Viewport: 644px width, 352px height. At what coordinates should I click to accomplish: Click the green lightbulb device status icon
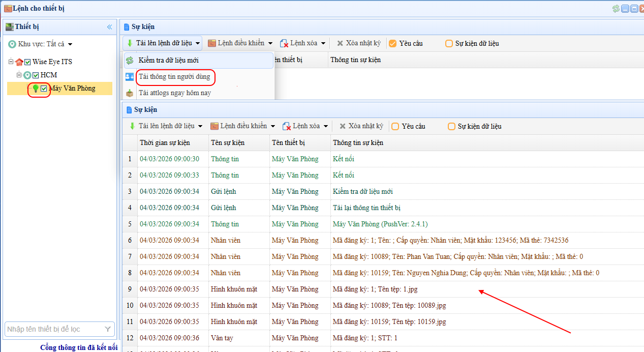point(36,89)
